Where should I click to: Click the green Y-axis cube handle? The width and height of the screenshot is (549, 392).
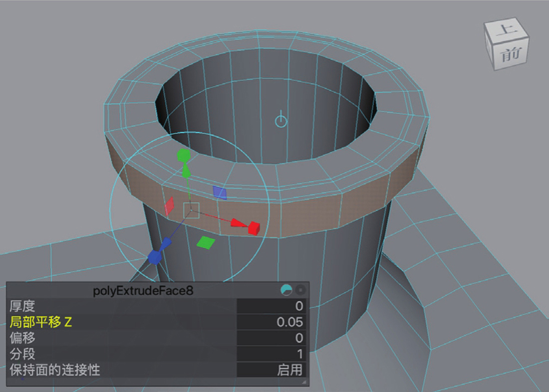(184, 156)
